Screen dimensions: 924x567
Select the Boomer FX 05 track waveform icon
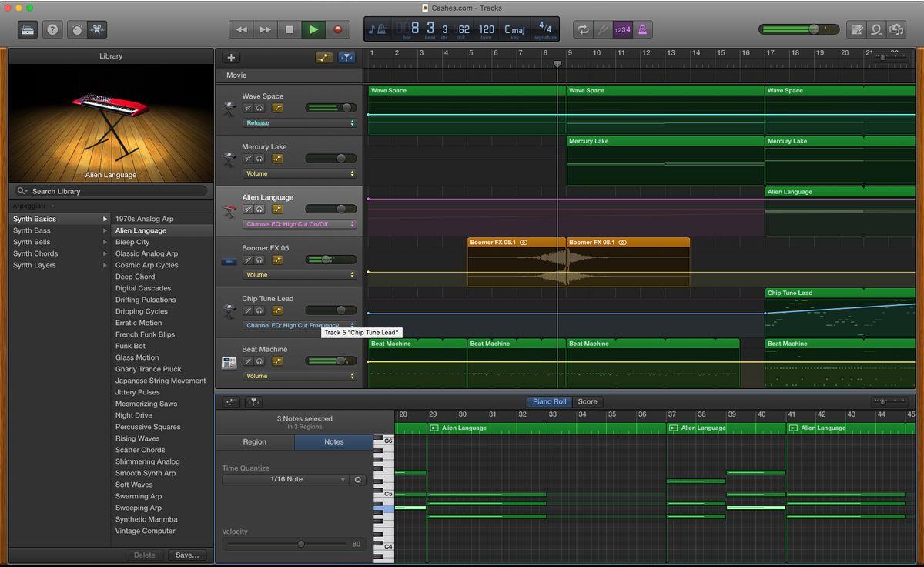point(229,261)
